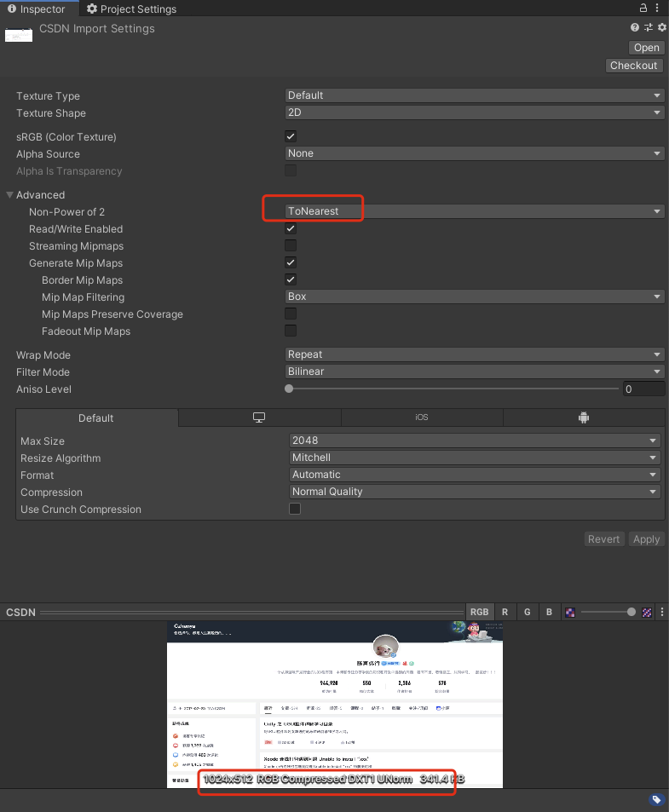The height and width of the screenshot is (812, 669).
Task: Toggle the Alpha Is Transparency checkbox
Action: pyautogui.click(x=291, y=170)
